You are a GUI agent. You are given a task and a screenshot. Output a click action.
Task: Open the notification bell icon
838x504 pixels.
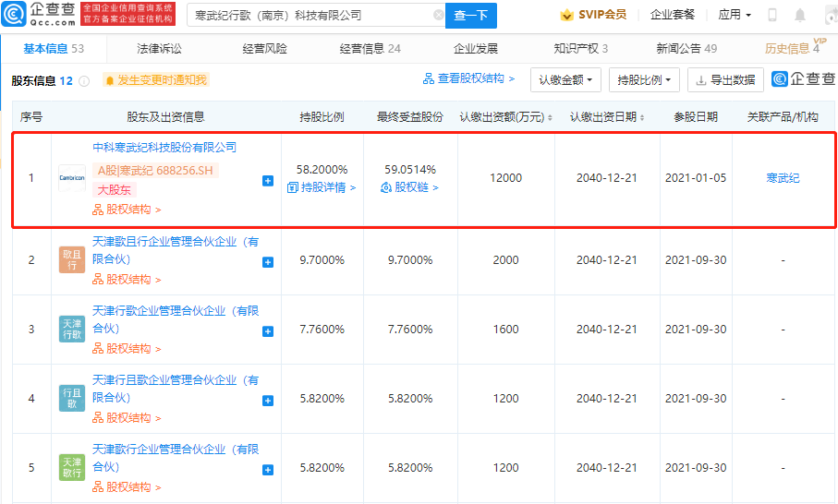[x=800, y=16]
